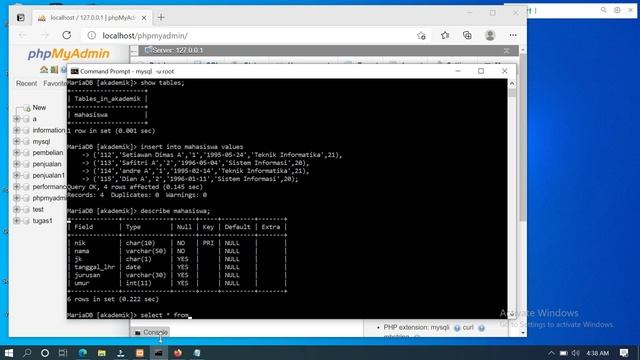
Task: Select the localhost phpMyAdmin browser tab
Action: [x=92, y=18]
